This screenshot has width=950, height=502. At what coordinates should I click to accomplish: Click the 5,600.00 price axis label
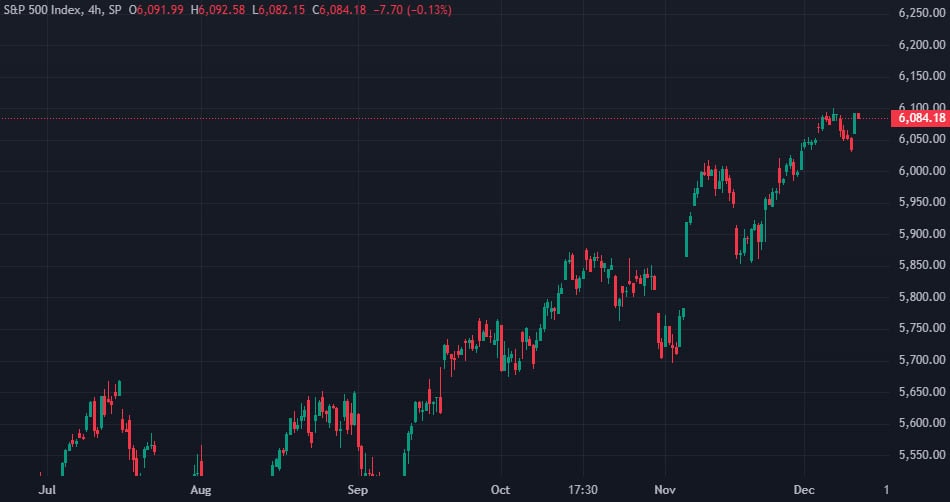(x=923, y=423)
